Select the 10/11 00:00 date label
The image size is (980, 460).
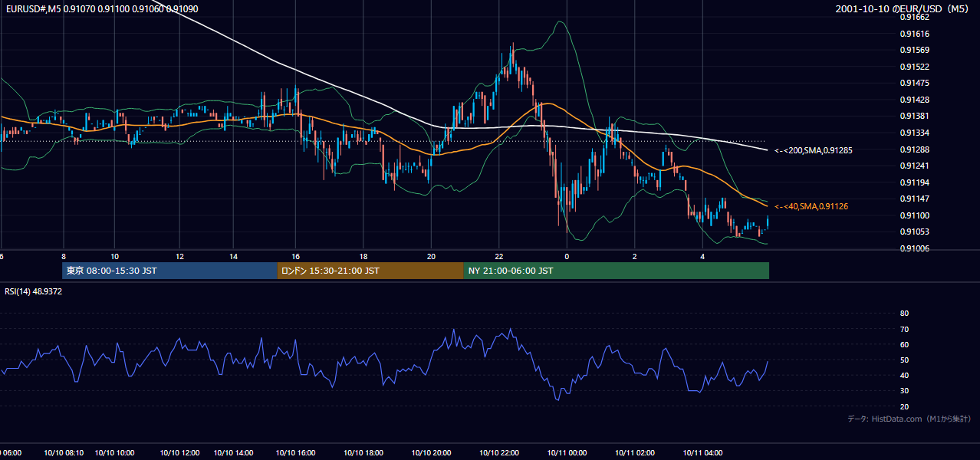[566, 453]
